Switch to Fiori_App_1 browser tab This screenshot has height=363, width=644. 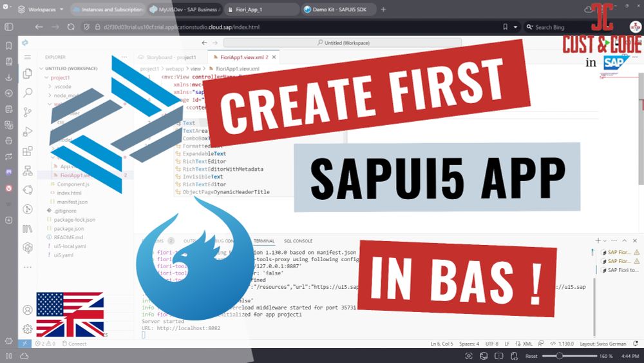pyautogui.click(x=261, y=9)
